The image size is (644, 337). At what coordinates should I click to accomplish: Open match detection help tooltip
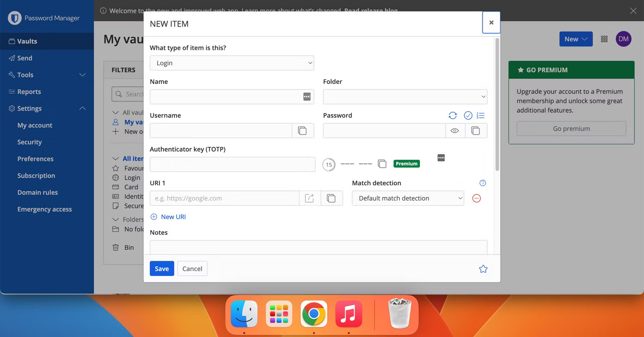[x=482, y=183]
